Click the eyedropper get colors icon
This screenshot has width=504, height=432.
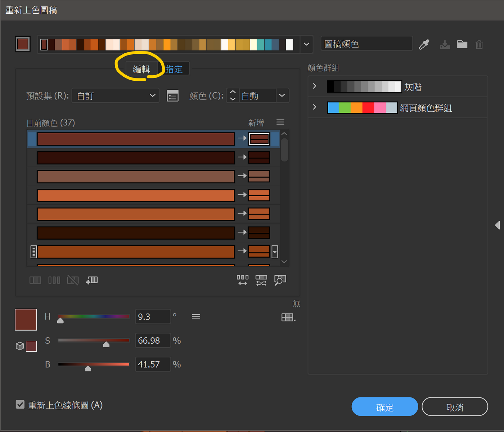point(424,44)
